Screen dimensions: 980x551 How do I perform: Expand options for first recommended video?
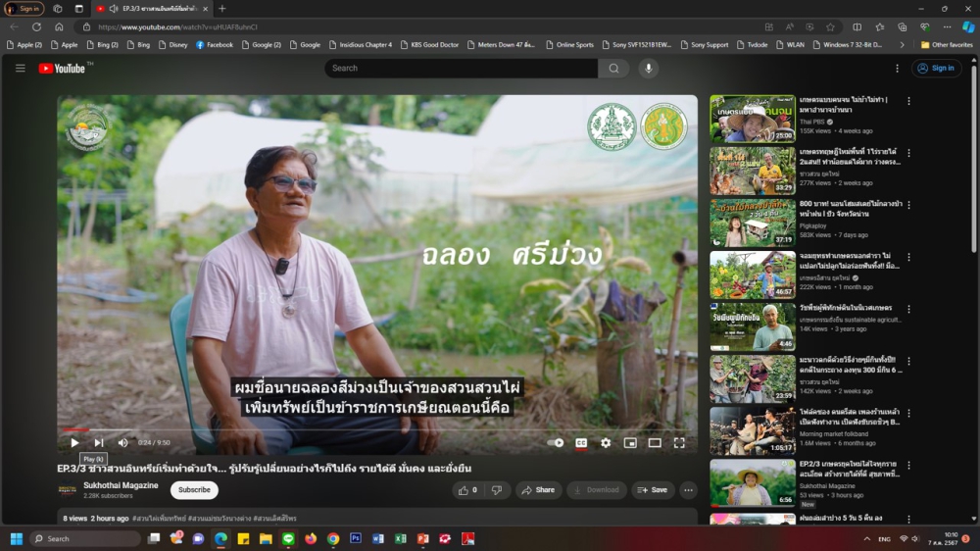click(908, 101)
